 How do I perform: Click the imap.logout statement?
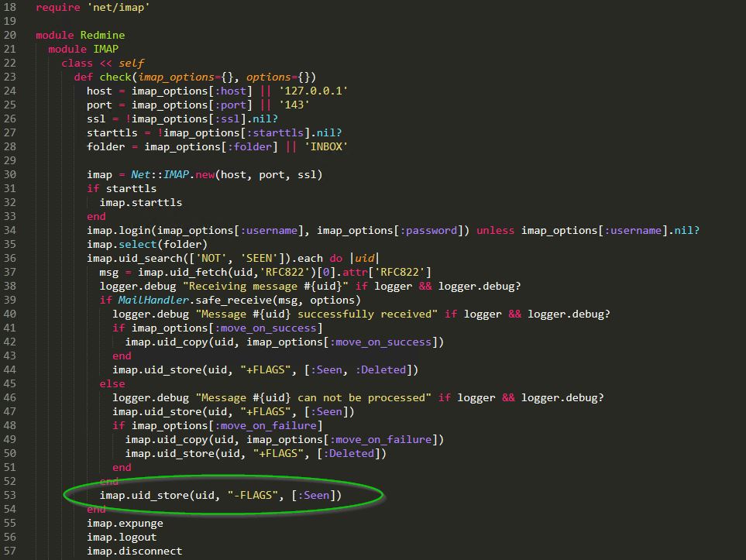(x=122, y=538)
